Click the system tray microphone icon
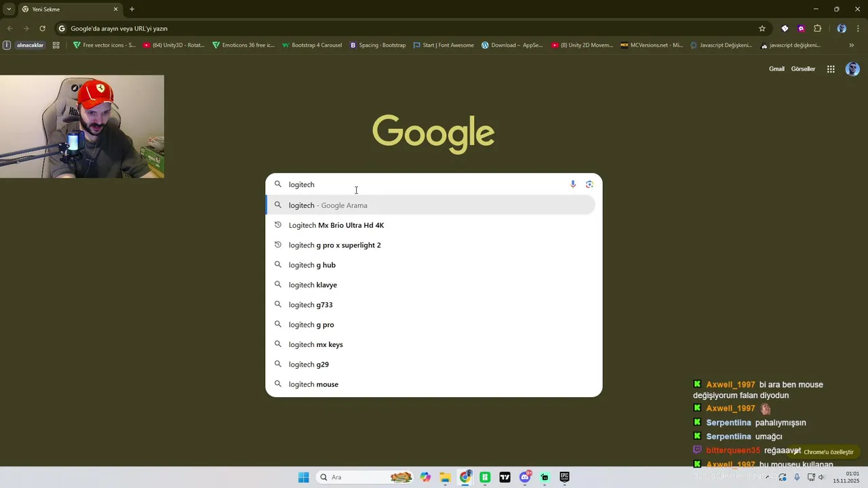Image resolution: width=868 pixels, height=488 pixels. [797, 477]
